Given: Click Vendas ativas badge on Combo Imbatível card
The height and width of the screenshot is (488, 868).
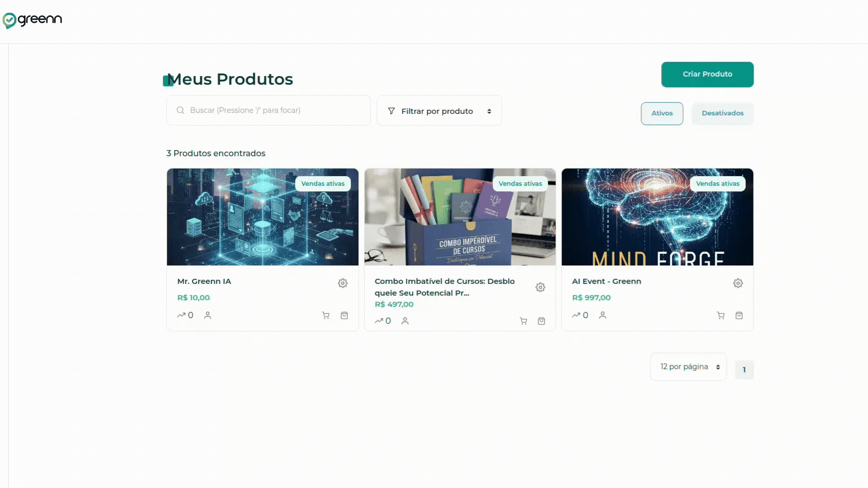Looking at the screenshot, I should pyautogui.click(x=520, y=184).
